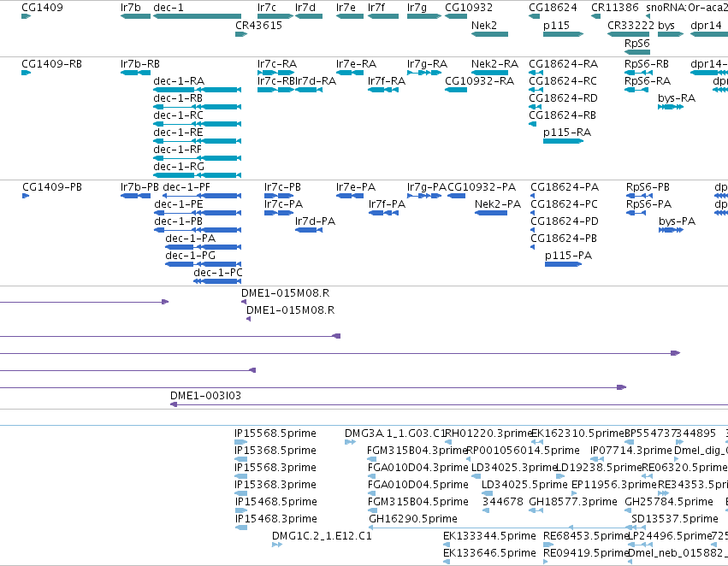Select the Ir7b-RB transcript label
The image size is (728, 566).
tap(139, 63)
